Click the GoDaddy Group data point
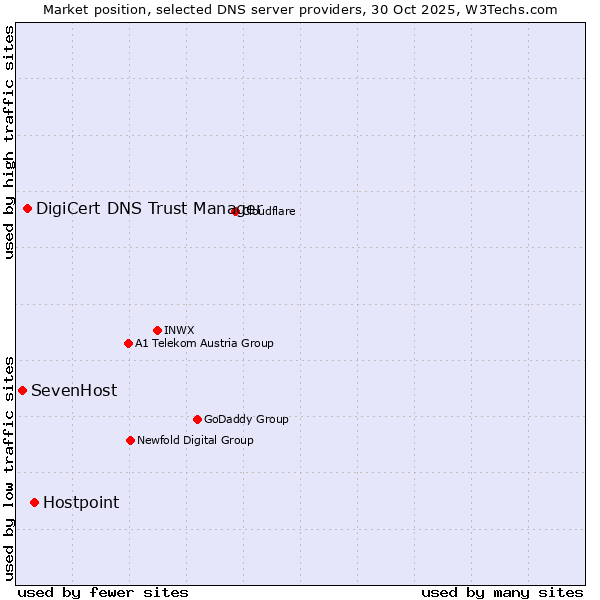This screenshot has width=600, height=600. click(x=197, y=419)
